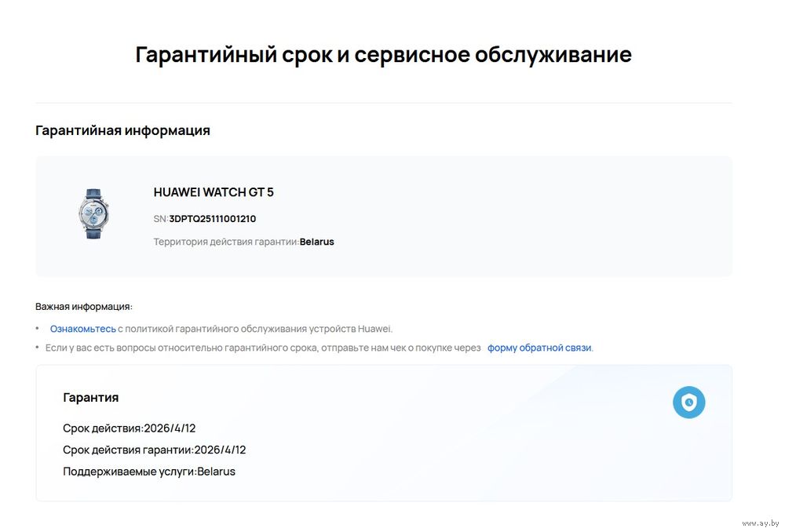The height and width of the screenshot is (532, 785).
Task: Click the HUAWEI WATCH GT 5 product name
Action: click(x=214, y=192)
